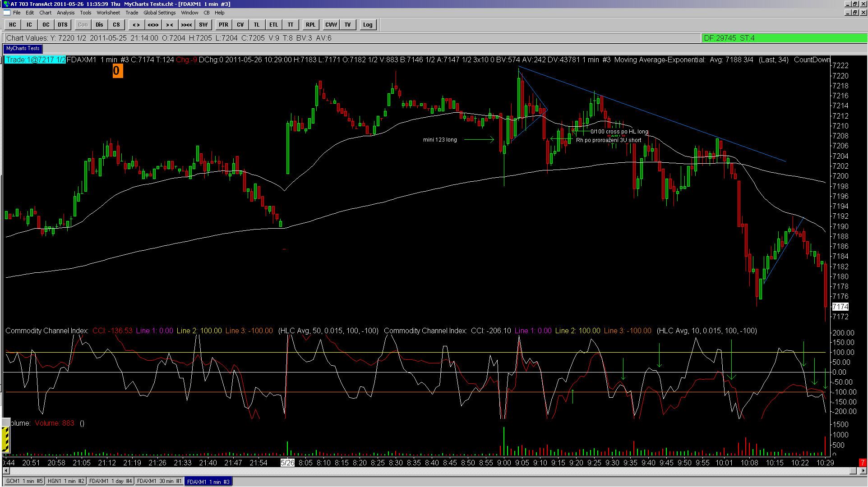The width and height of the screenshot is (868, 487).
Task: Open the Analysis menu
Action: click(65, 13)
